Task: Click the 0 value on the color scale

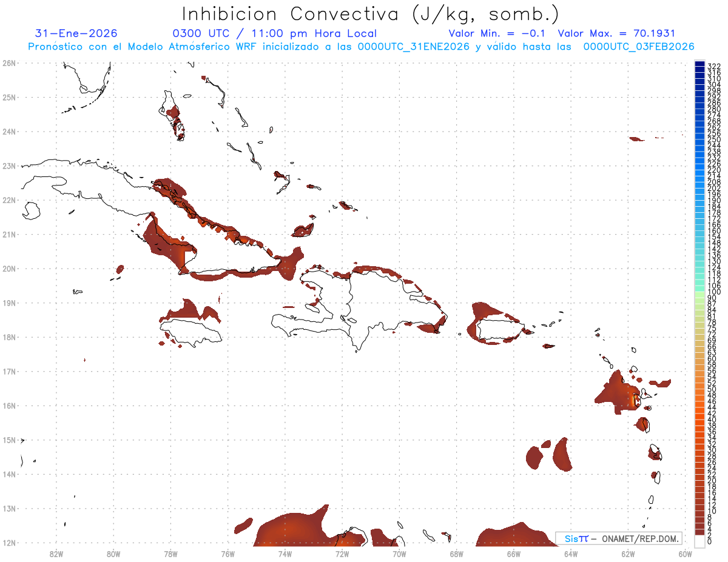Action: [x=710, y=541]
